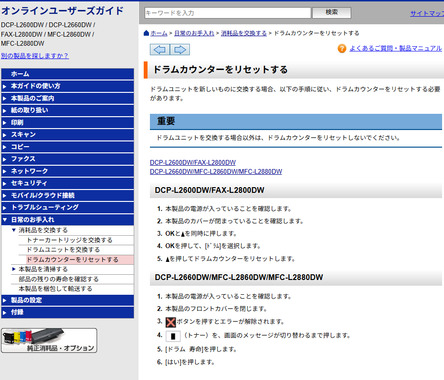
Task: Click 別の製品を探しますか？ link
Action: [x=35, y=56]
